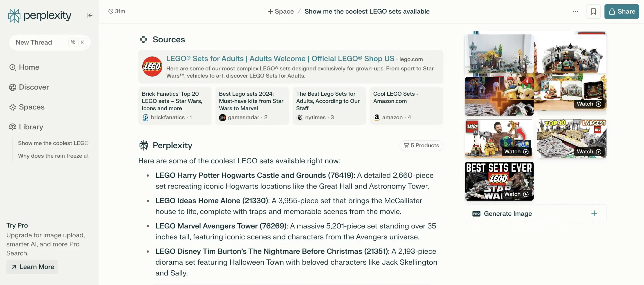Click Generate Image option
The height and width of the screenshot is (285, 644).
coord(535,214)
